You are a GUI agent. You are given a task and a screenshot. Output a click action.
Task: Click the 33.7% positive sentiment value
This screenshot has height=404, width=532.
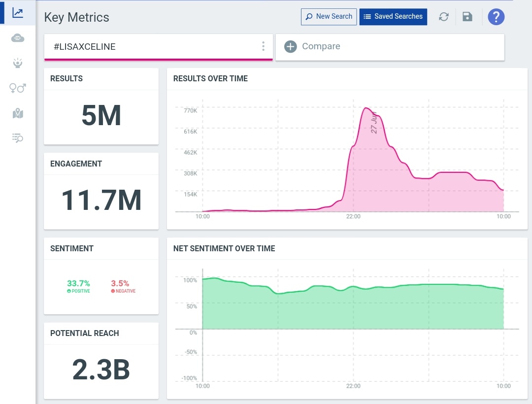point(78,283)
